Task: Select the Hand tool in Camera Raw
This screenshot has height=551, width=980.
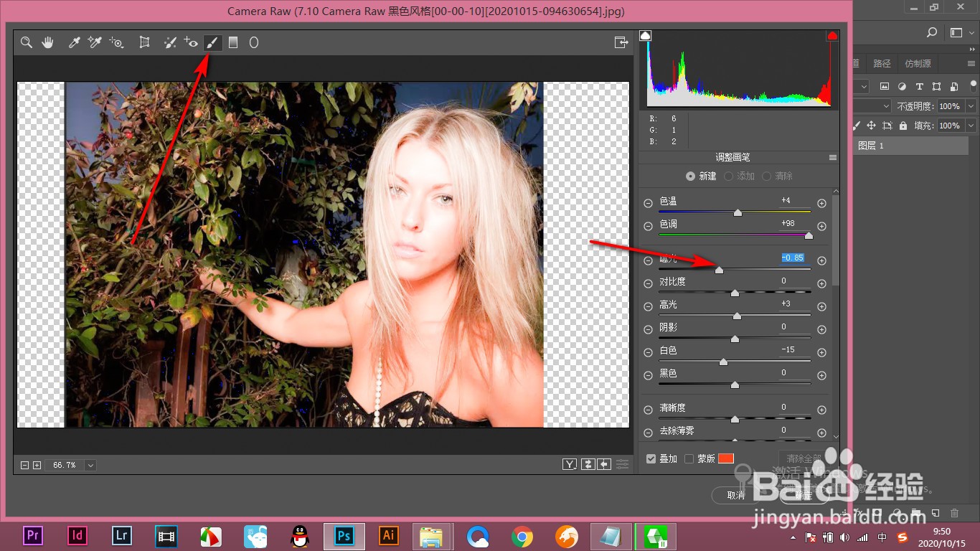Action: [48, 43]
